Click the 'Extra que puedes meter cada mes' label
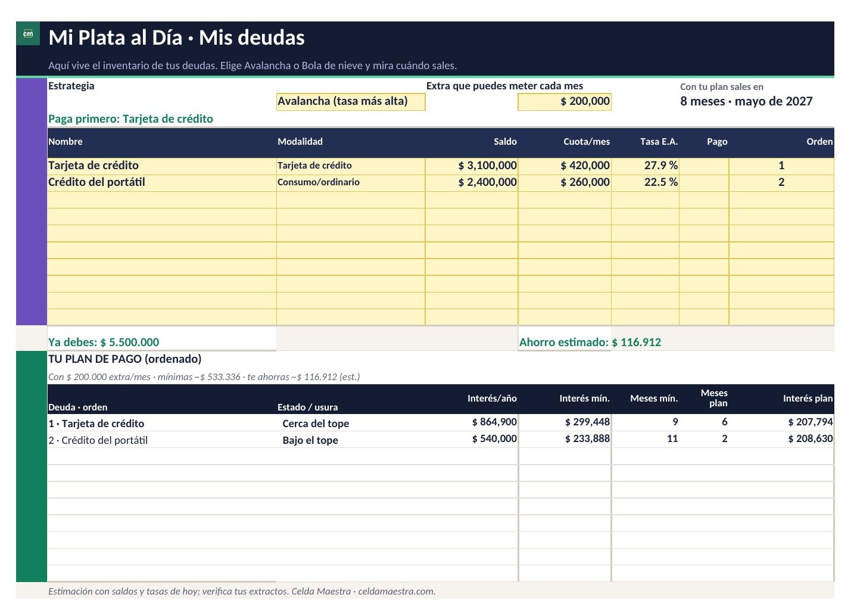The width and height of the screenshot is (854, 616). (504, 86)
